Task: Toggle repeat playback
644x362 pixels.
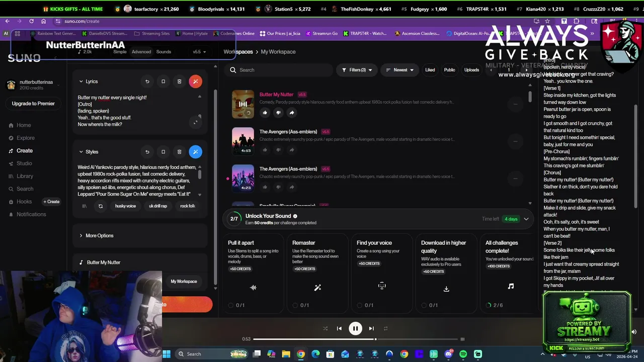Action: click(x=385, y=328)
